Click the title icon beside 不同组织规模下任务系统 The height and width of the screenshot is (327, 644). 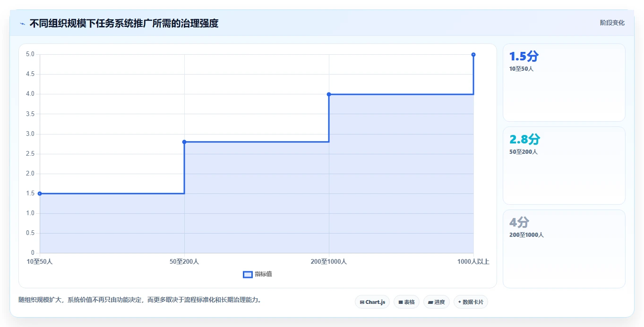click(x=22, y=24)
